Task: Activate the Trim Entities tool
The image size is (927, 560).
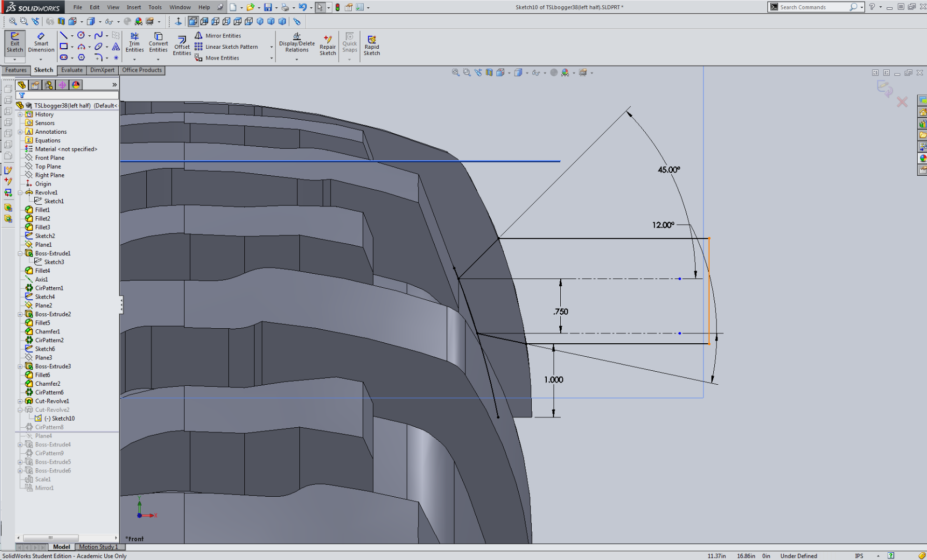Action: pyautogui.click(x=134, y=44)
